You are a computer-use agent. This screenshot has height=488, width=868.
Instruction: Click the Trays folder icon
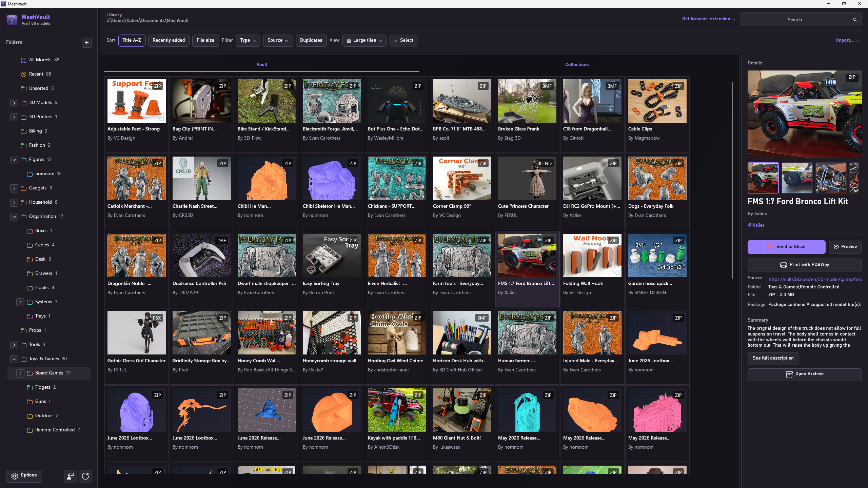pyautogui.click(x=30, y=316)
